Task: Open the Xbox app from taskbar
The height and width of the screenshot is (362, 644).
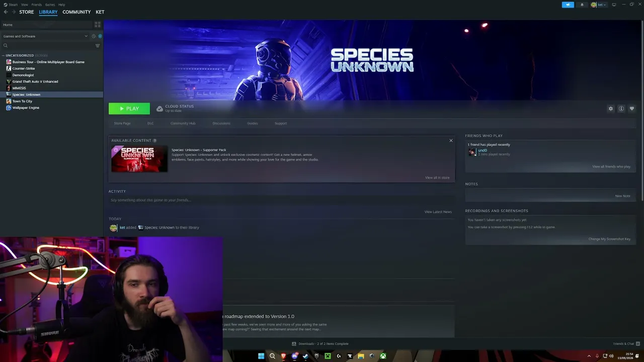Action: pyautogui.click(x=383, y=356)
